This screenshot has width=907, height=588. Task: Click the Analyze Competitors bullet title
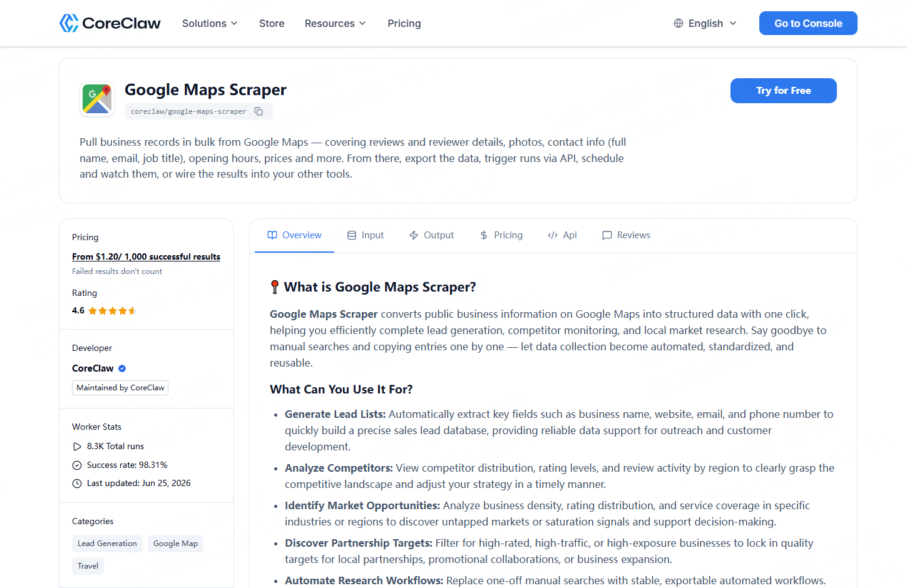pyautogui.click(x=339, y=468)
